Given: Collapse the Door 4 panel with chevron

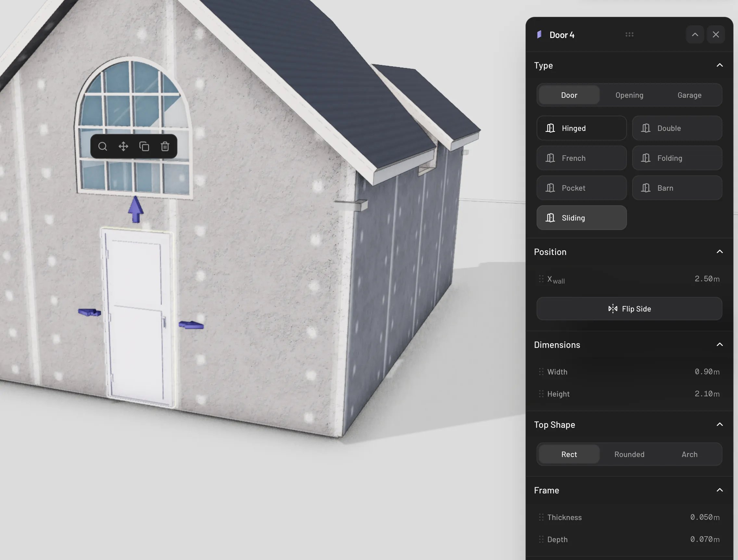Looking at the screenshot, I should point(695,34).
